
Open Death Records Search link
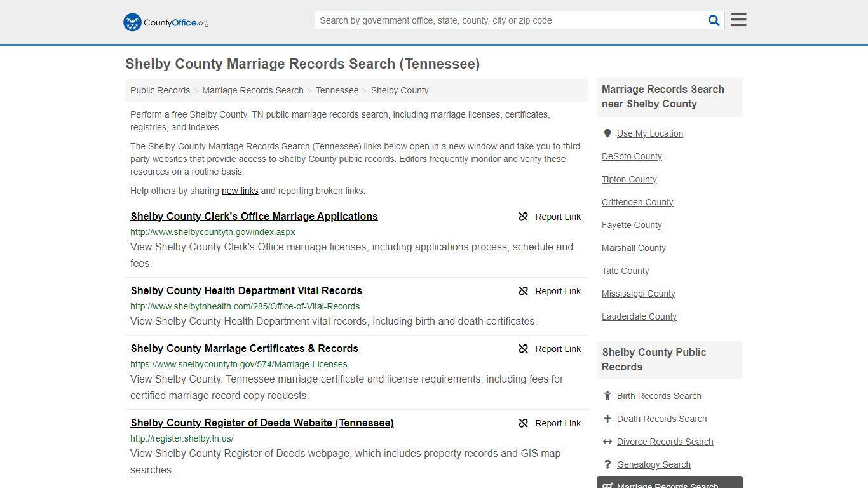tap(661, 419)
